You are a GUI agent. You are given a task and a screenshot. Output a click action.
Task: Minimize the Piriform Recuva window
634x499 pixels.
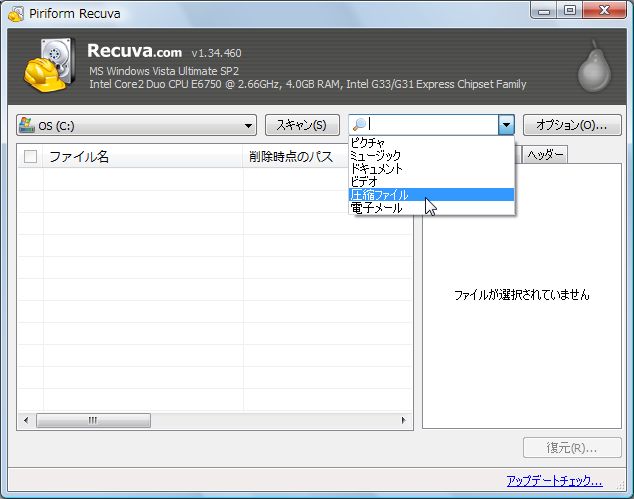(x=544, y=11)
